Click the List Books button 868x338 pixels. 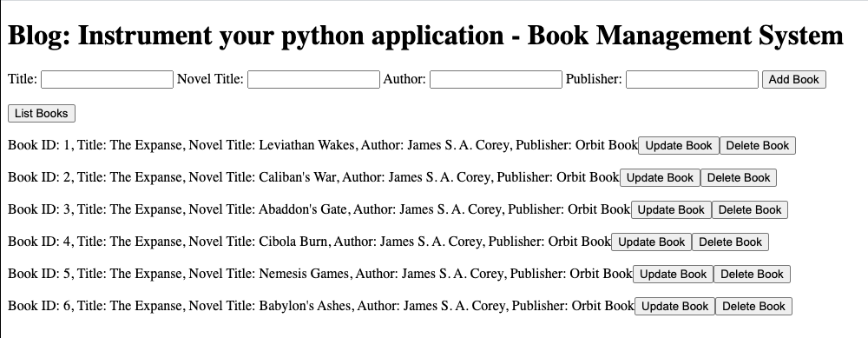click(42, 113)
